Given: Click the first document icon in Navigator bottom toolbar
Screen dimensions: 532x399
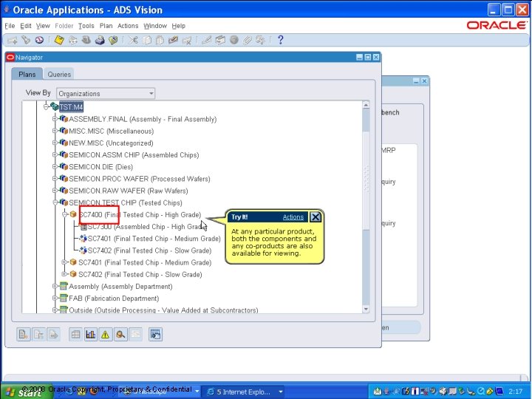Looking at the screenshot, I should pos(24,335).
